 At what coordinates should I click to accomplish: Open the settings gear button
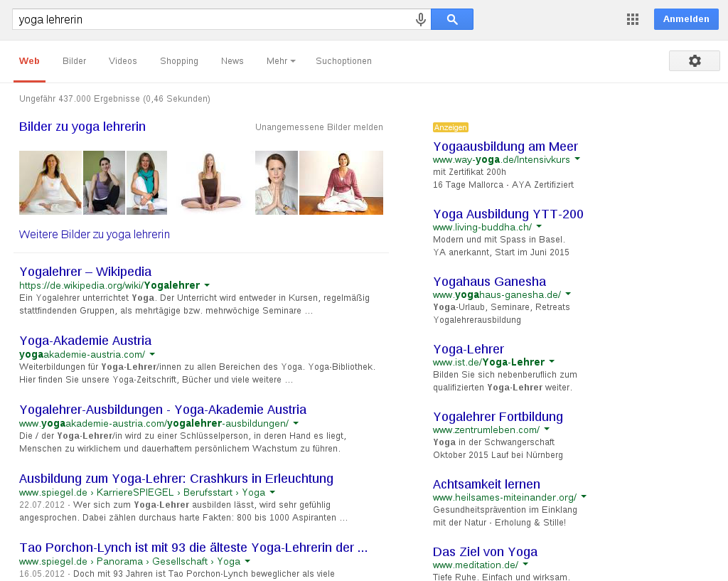point(694,61)
